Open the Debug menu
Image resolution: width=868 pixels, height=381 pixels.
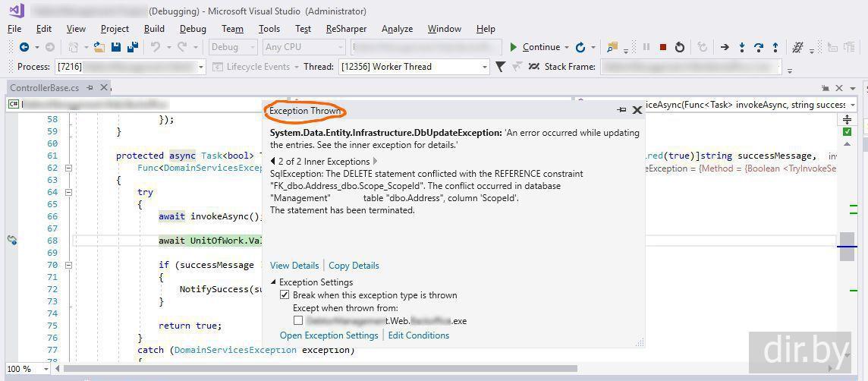click(x=193, y=29)
